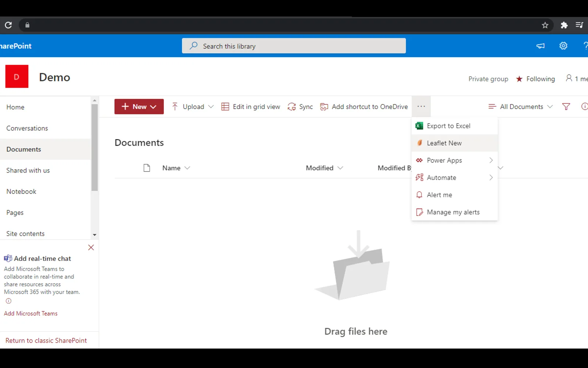Open the All Documents view dropdown

pyautogui.click(x=520, y=107)
